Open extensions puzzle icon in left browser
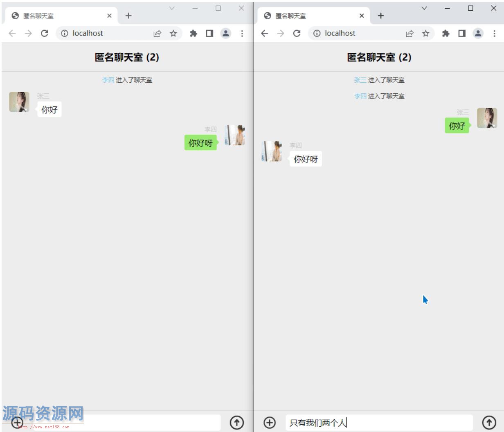The width and height of the screenshot is (504, 432). [193, 34]
